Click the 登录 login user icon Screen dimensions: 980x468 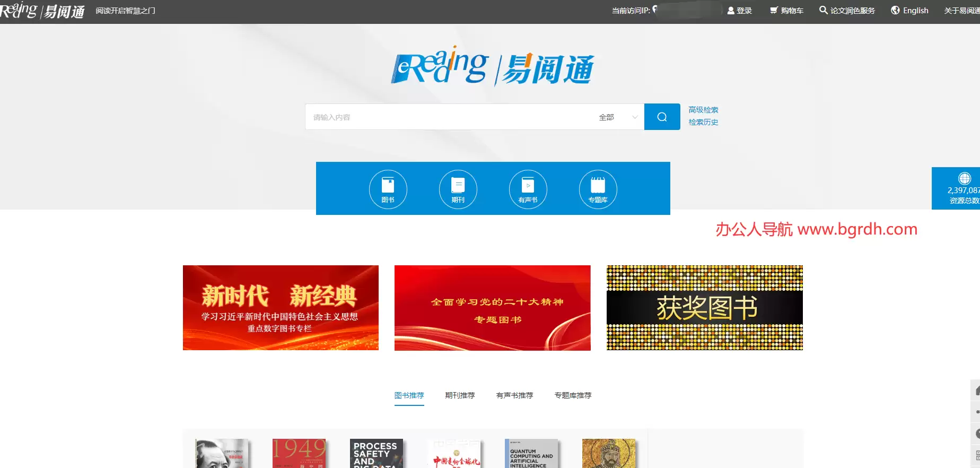pyautogui.click(x=731, y=11)
